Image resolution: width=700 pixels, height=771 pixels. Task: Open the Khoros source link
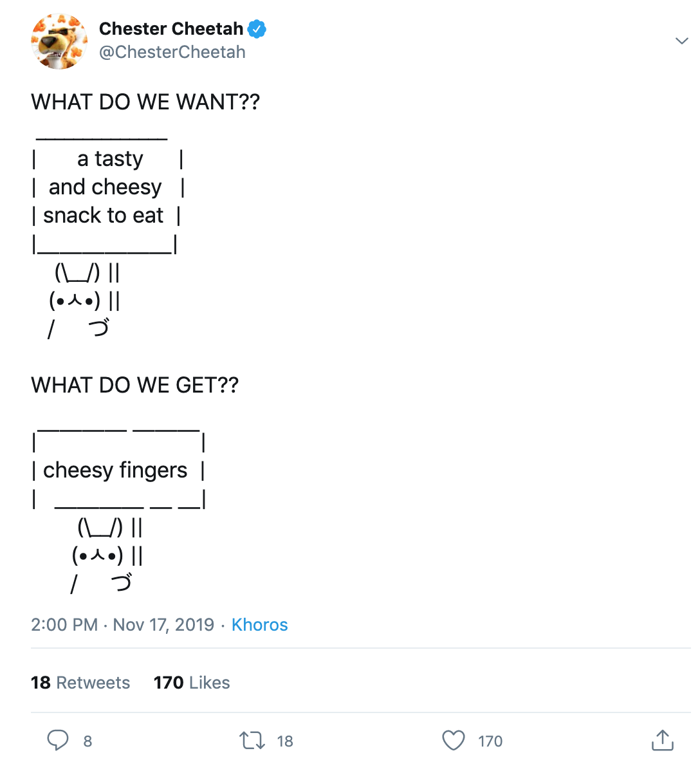coord(259,625)
